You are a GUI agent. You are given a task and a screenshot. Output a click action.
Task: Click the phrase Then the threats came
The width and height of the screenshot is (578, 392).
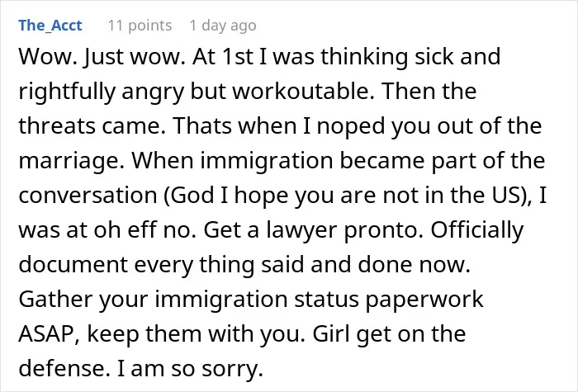[x=248, y=109]
